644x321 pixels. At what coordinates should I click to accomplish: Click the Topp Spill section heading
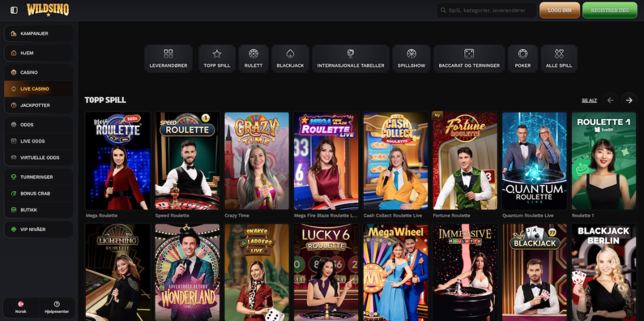pos(105,100)
